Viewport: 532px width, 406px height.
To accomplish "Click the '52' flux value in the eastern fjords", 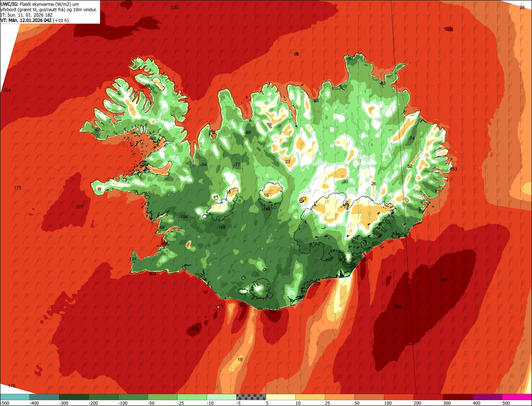I will pos(410,166).
